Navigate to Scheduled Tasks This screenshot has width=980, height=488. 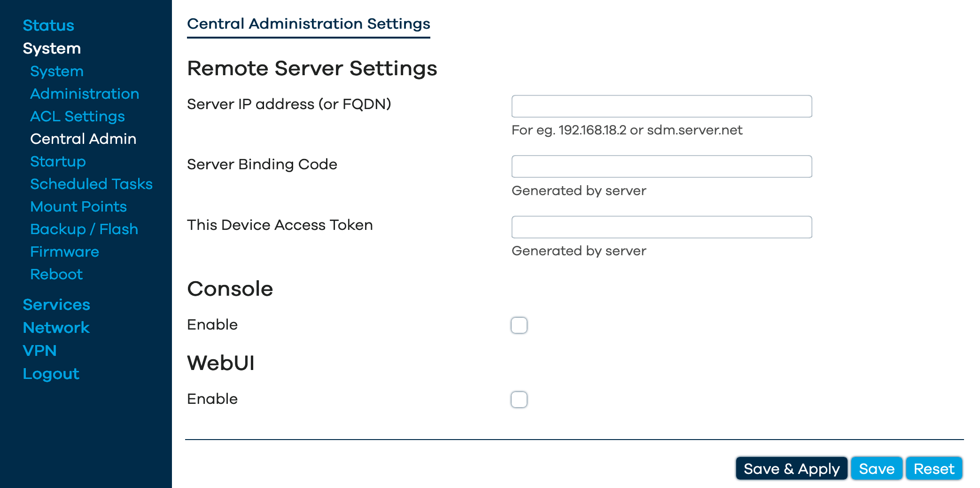[91, 184]
